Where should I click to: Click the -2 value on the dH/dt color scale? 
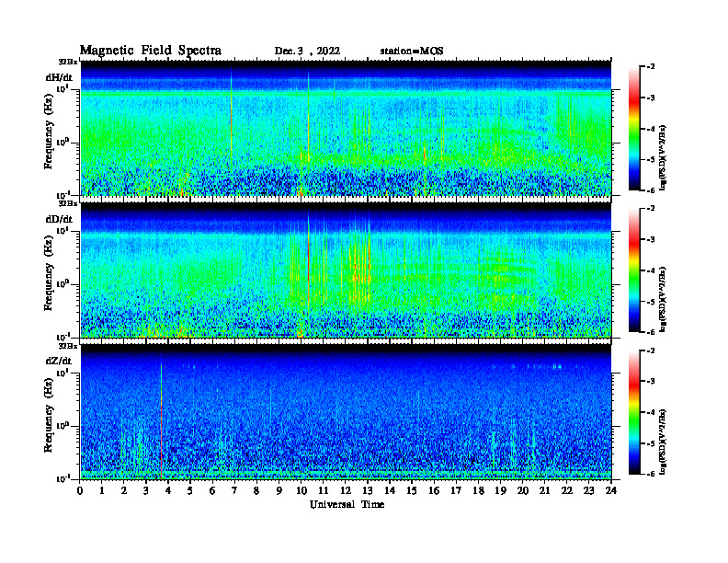point(651,67)
